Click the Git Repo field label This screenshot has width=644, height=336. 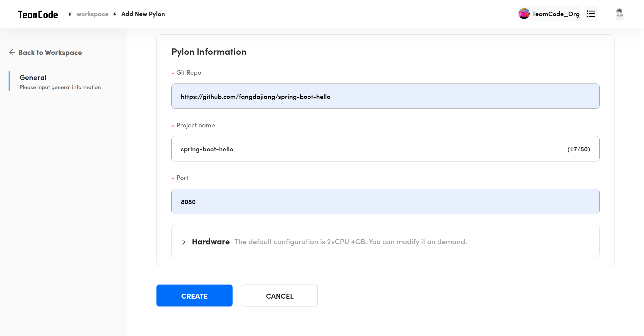tap(189, 73)
